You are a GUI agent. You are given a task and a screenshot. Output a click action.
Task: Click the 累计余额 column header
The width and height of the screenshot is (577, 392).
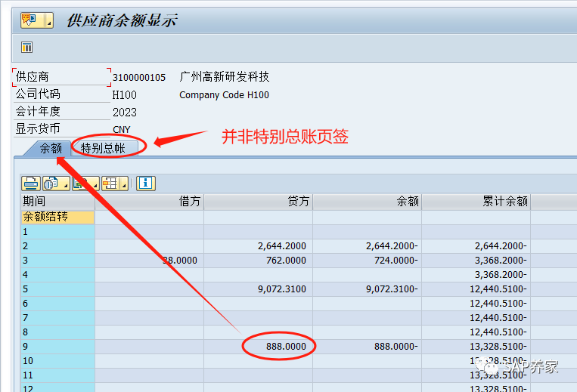(476, 202)
